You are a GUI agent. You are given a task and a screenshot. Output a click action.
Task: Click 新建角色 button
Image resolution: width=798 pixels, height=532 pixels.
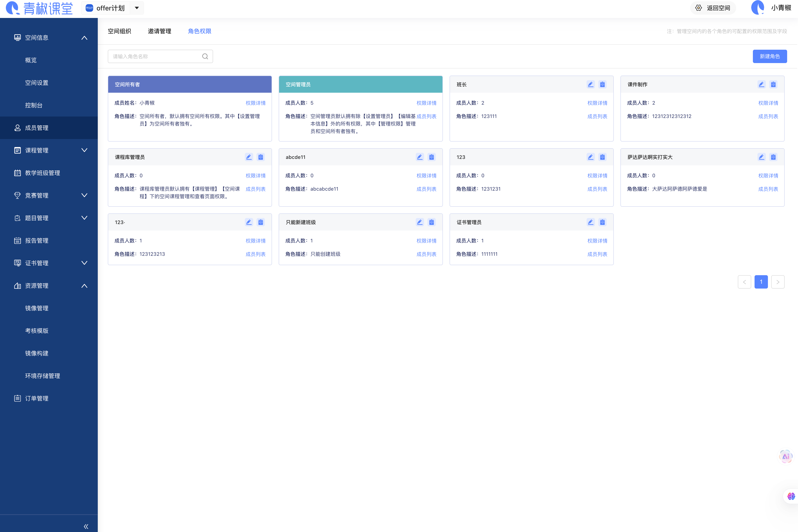pos(769,56)
